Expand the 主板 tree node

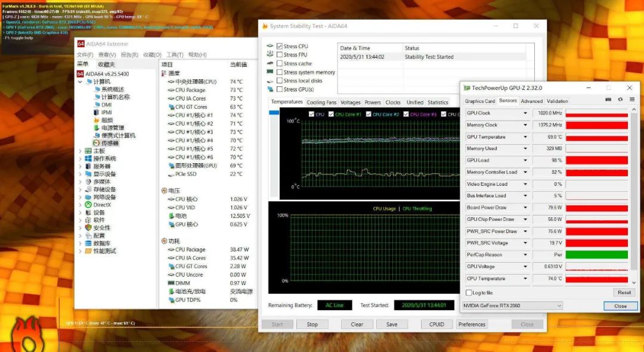point(80,151)
